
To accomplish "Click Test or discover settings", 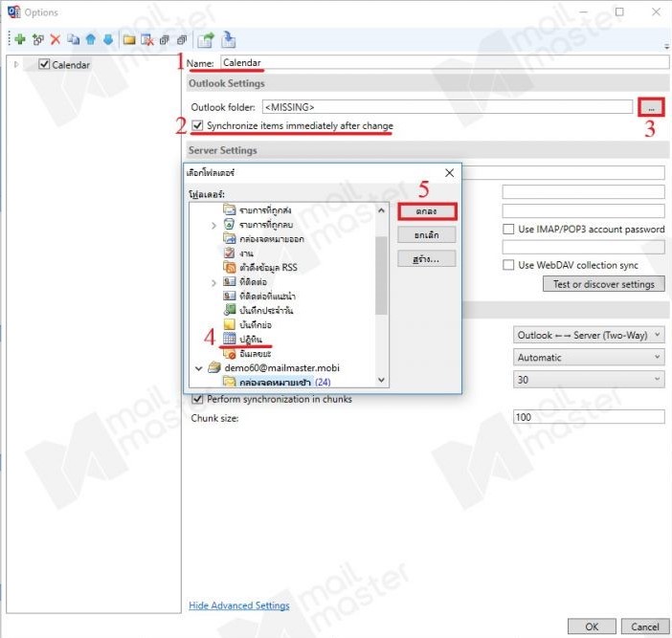I will [x=603, y=284].
